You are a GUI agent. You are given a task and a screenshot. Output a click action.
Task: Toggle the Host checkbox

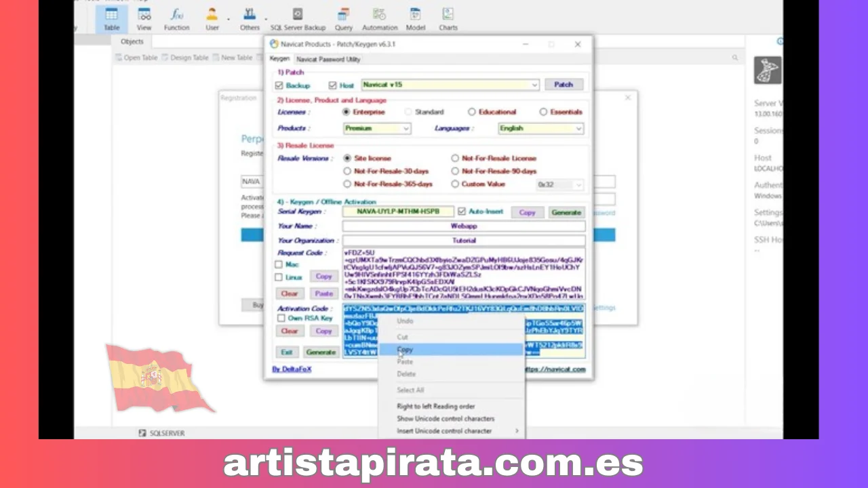[x=332, y=85]
